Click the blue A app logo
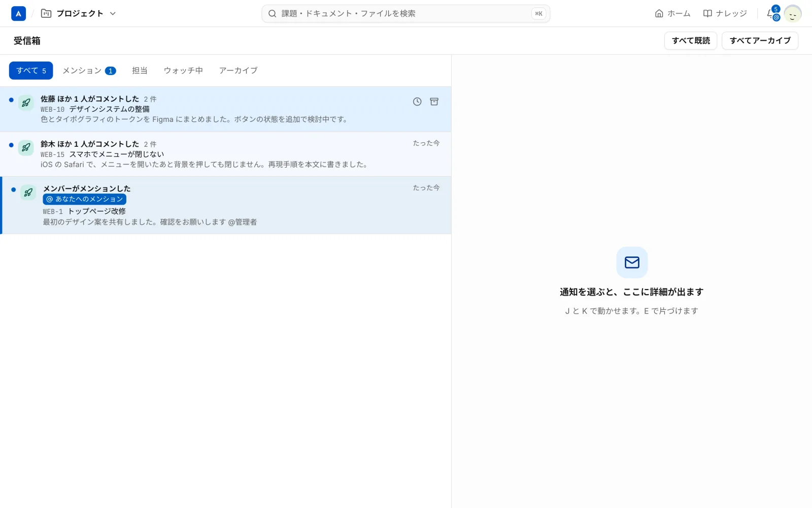This screenshot has height=508, width=812. point(18,14)
